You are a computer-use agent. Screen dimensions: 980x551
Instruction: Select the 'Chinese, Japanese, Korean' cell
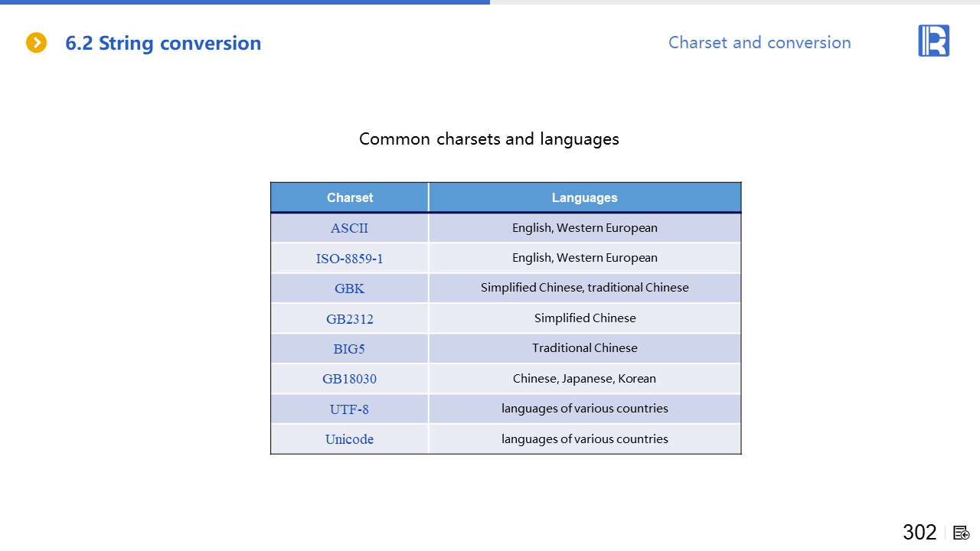(x=584, y=379)
